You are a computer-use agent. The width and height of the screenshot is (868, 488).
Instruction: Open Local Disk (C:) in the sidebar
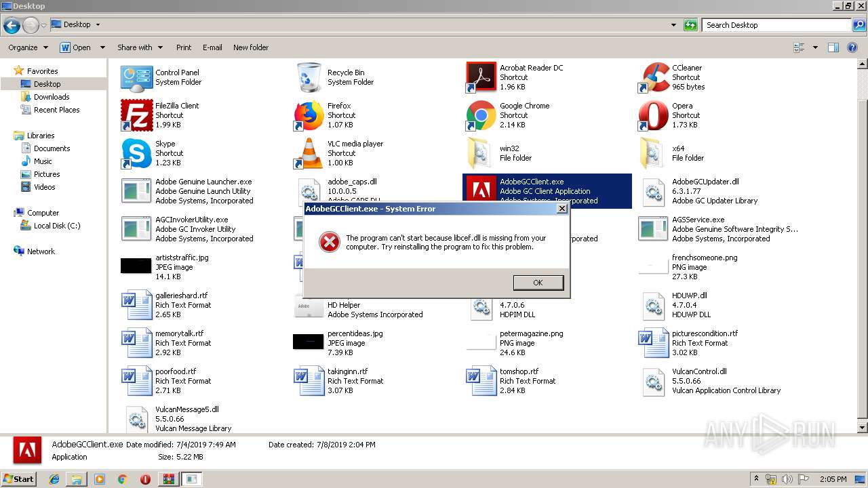(x=57, y=226)
